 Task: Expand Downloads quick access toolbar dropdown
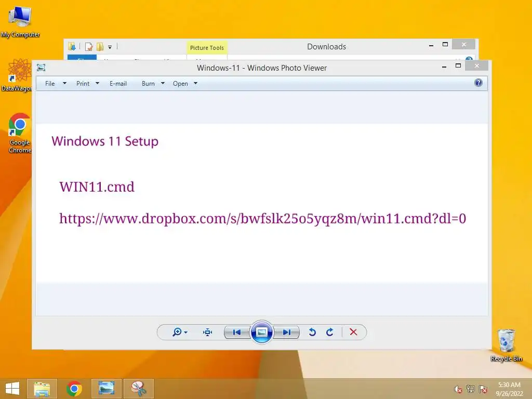point(110,47)
